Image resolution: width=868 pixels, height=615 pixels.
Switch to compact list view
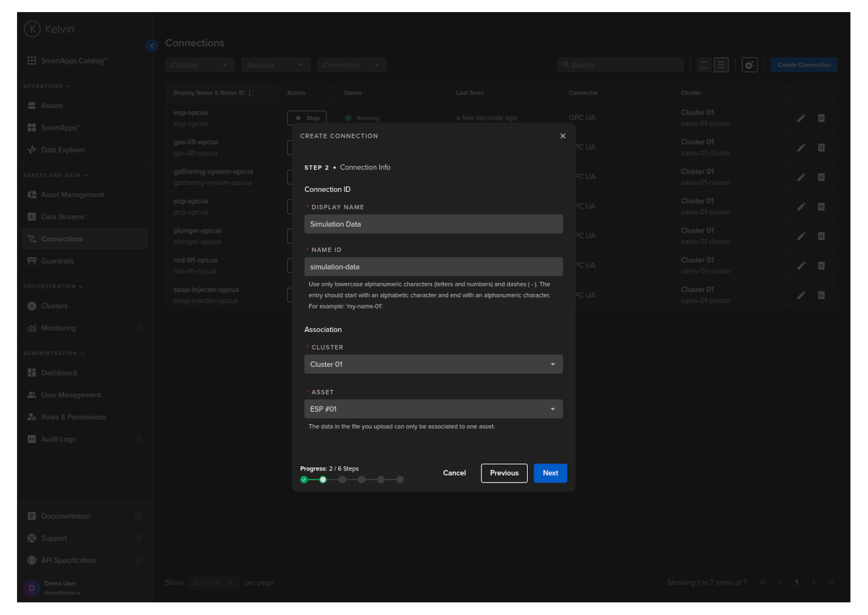click(x=704, y=65)
